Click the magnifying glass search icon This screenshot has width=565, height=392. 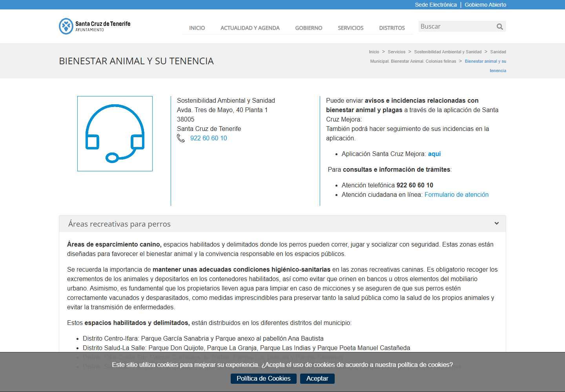(499, 27)
